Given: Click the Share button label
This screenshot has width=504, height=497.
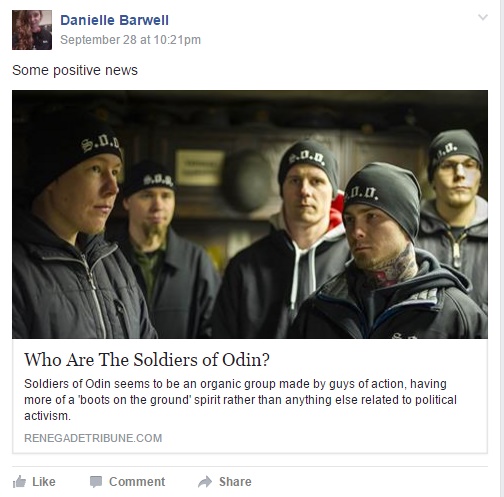Looking at the screenshot, I should (x=235, y=482).
